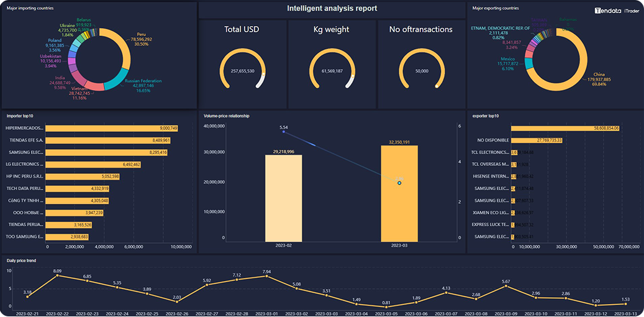Click the HP INC PERU bar valued 5,052,598

(x=83, y=177)
